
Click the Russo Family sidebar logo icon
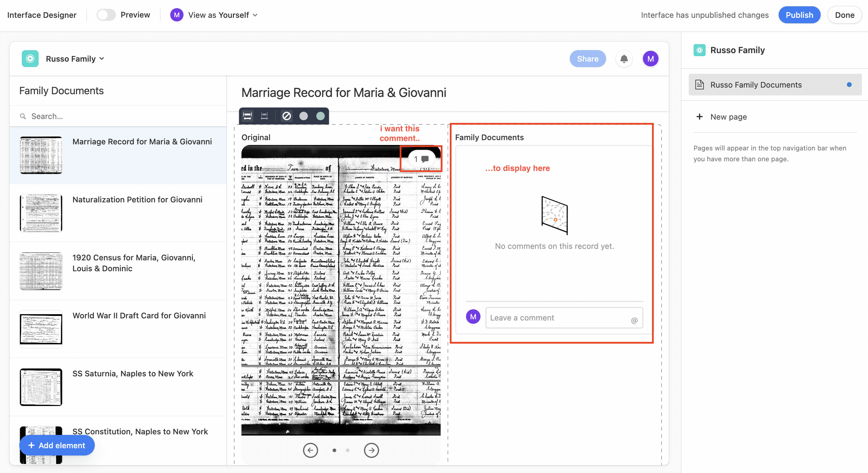pyautogui.click(x=699, y=50)
